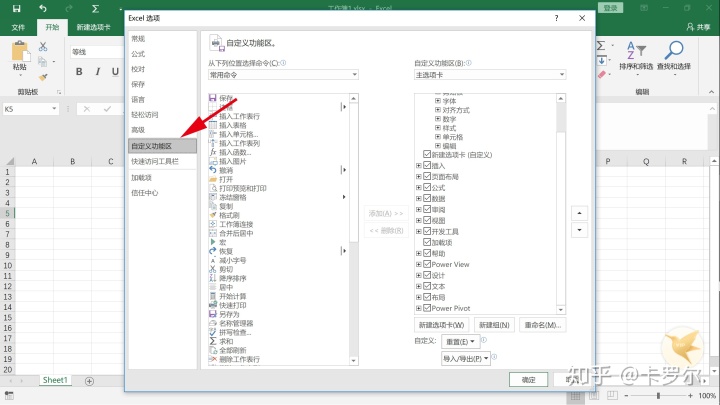
Task: Click the Italic I icon in Excel ribbon
Action: coord(97,72)
